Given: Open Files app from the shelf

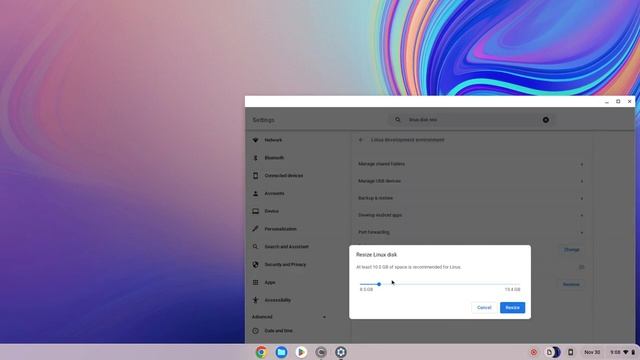Looking at the screenshot, I should (x=281, y=352).
